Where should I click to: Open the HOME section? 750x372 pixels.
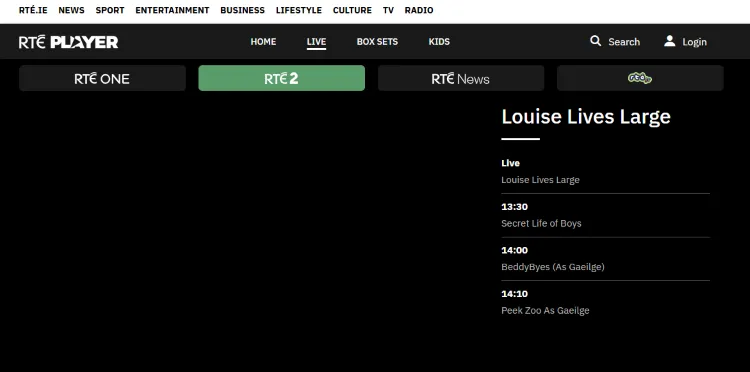coord(263,42)
